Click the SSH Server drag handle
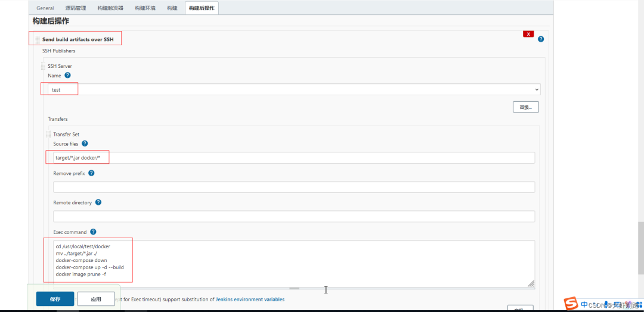Image resolution: width=644 pixels, height=312 pixels. 43,66
